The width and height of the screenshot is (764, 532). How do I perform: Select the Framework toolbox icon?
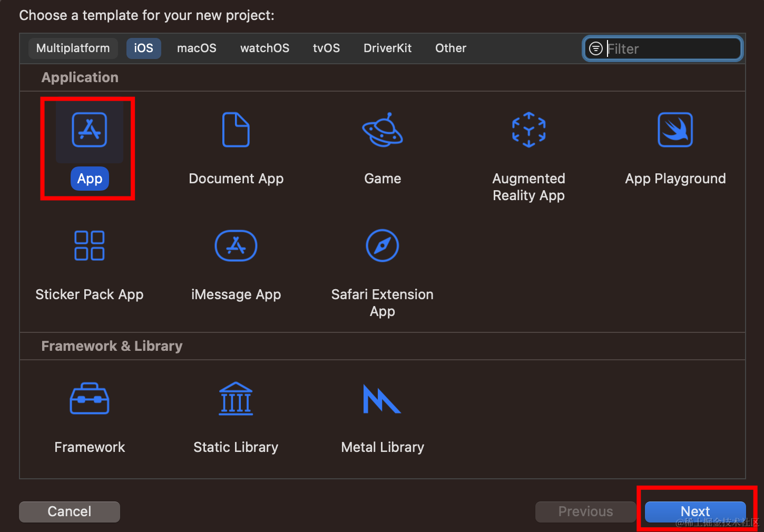point(90,398)
